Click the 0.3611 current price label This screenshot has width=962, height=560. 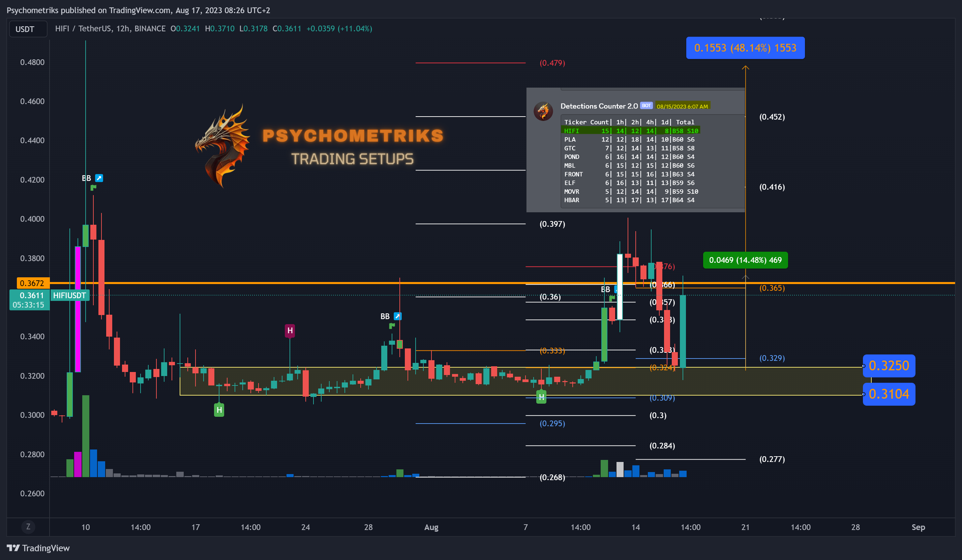click(30, 300)
